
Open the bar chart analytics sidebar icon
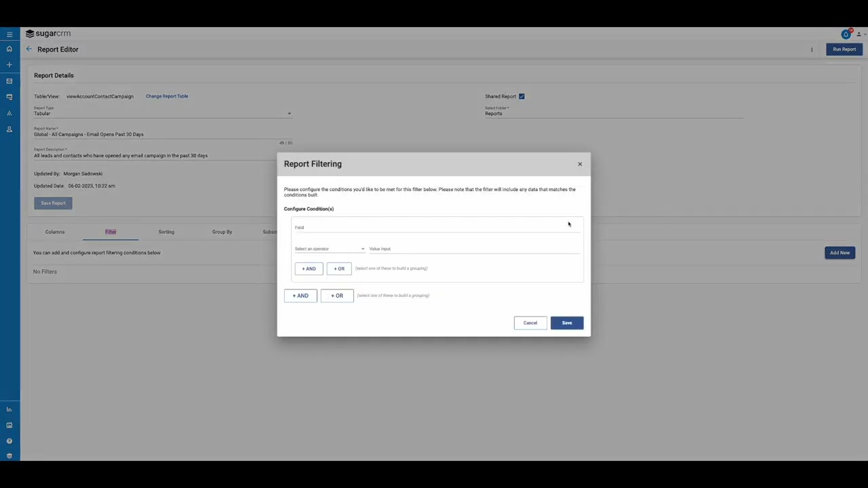(9, 409)
